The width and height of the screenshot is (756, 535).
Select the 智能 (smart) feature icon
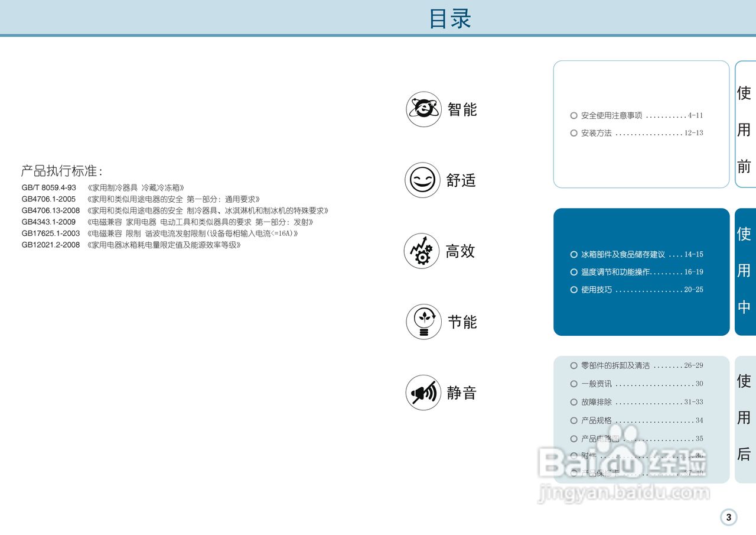(422, 109)
